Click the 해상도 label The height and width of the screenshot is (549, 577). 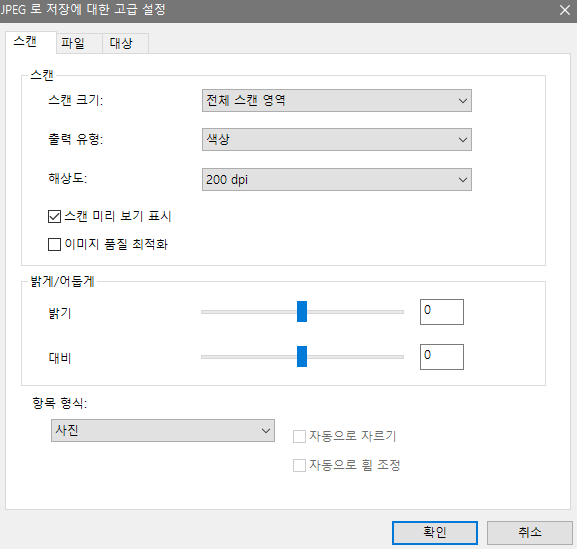coord(68,178)
